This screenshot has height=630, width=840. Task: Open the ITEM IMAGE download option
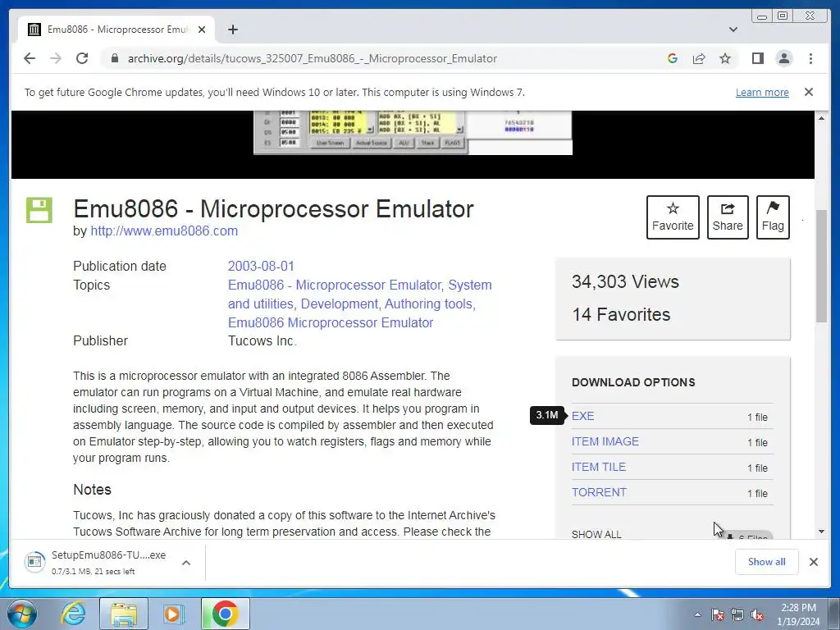click(x=605, y=441)
